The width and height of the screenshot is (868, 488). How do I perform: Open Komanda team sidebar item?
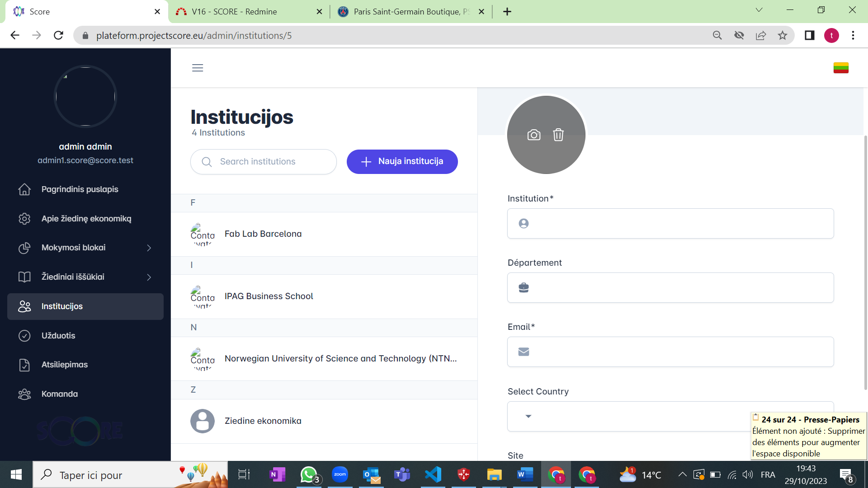tap(59, 394)
